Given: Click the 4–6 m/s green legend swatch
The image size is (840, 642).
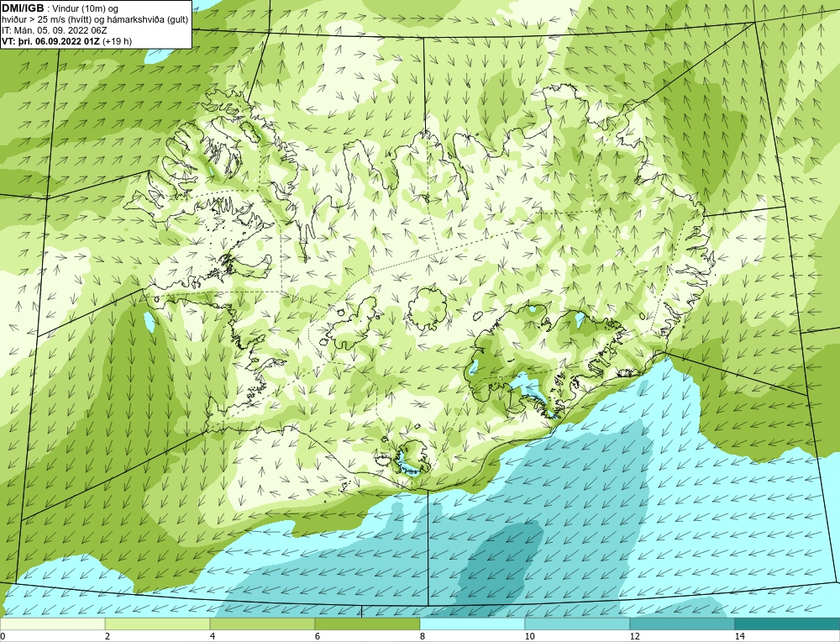Looking at the screenshot, I should (x=262, y=624).
